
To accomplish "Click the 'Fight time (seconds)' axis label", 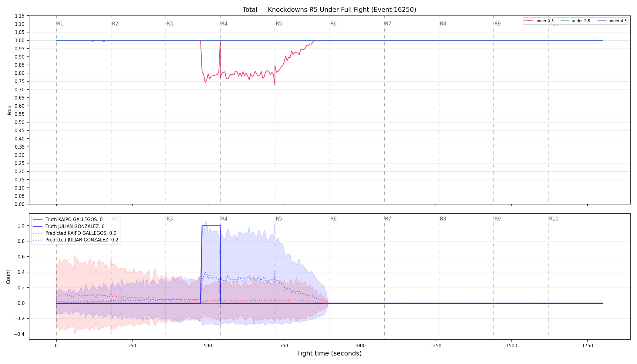I will click(x=329, y=353).
